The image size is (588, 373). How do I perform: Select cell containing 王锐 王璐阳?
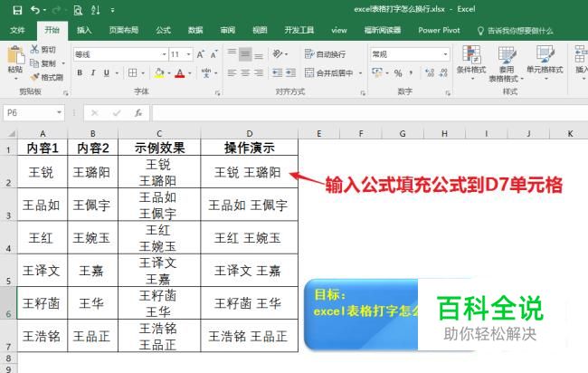tap(250, 172)
